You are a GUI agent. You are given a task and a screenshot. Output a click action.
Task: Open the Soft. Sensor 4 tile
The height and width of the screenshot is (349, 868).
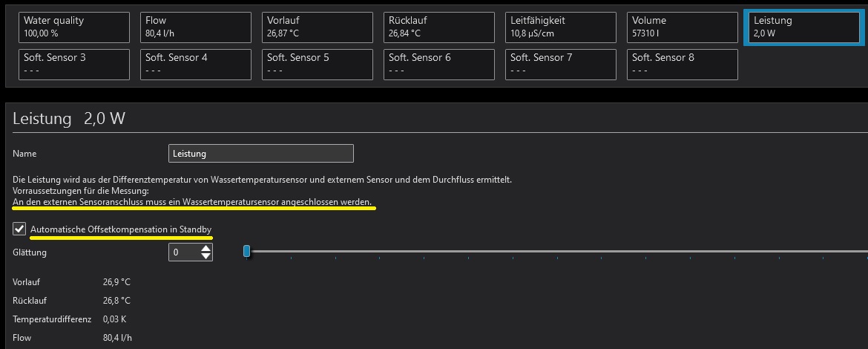[x=195, y=65]
